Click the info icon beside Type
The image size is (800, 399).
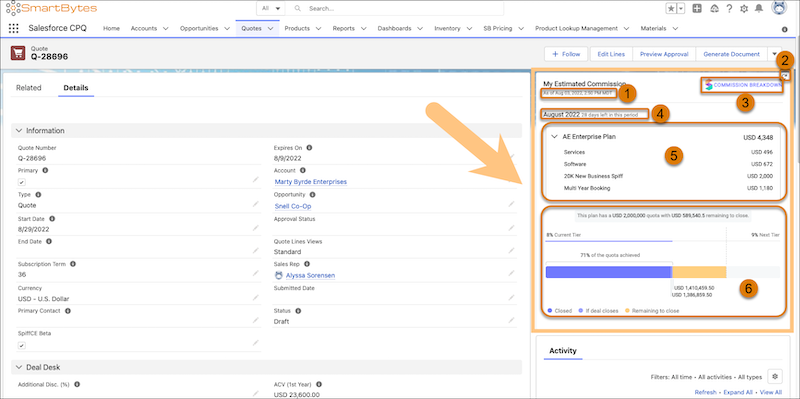point(38,194)
